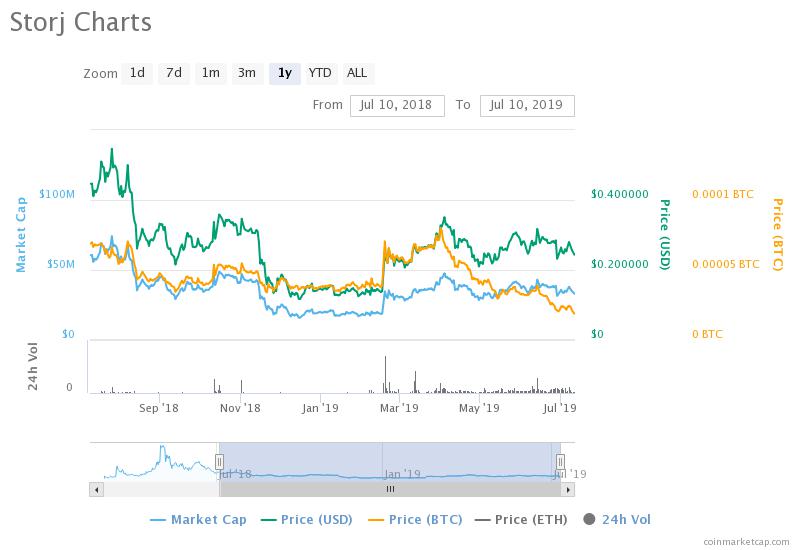Screen dimensions: 800x550
Task: Click the left navigator range handle
Action: [x=219, y=462]
